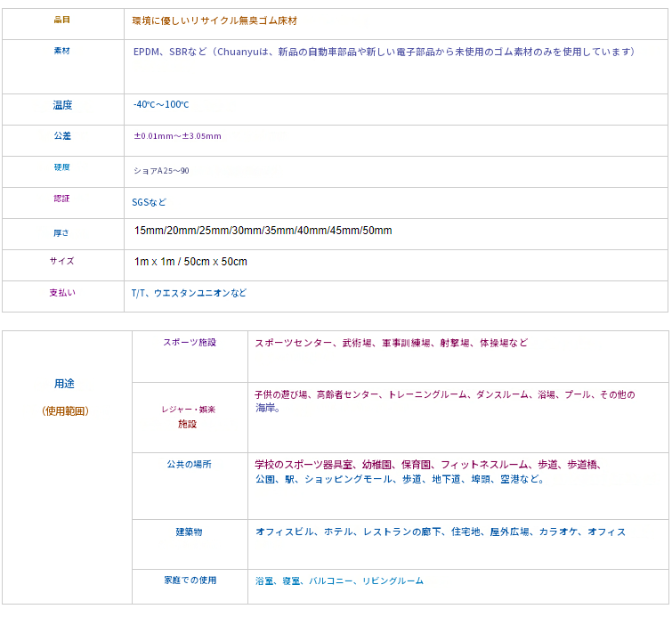
Task: Select the ±0.01mm～±3.05mm tolerance value
Action: pyautogui.click(x=177, y=136)
